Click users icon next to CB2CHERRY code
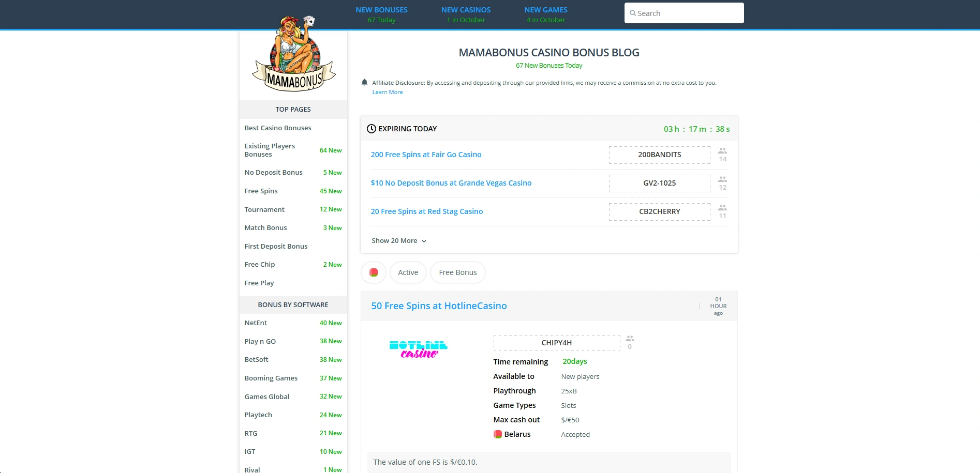The height and width of the screenshot is (473, 980). click(723, 208)
